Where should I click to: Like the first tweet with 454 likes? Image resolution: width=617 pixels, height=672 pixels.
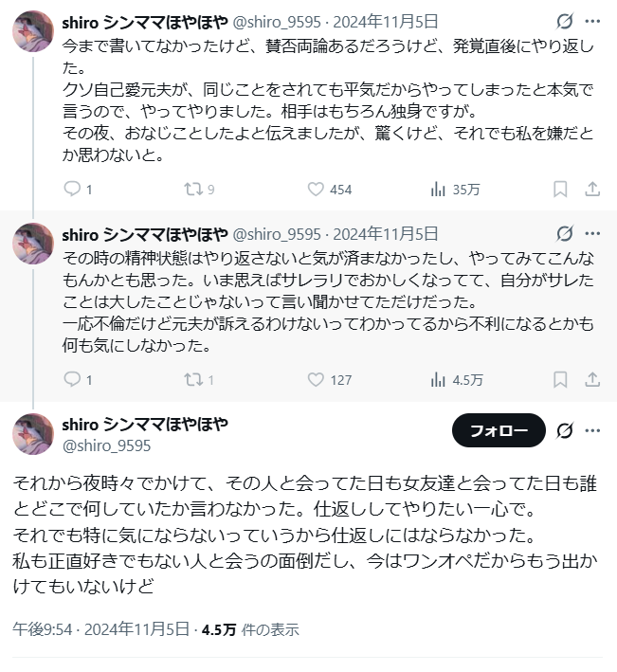(317, 189)
